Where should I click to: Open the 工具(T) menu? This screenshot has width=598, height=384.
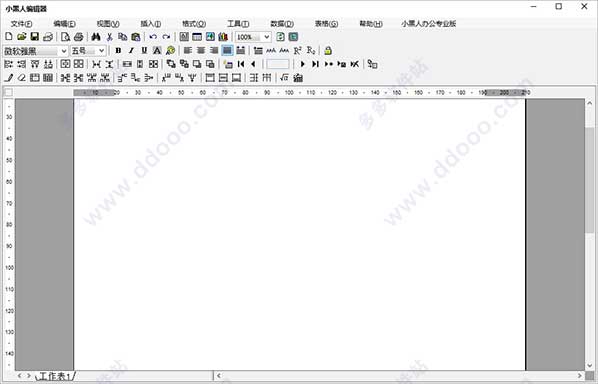238,24
